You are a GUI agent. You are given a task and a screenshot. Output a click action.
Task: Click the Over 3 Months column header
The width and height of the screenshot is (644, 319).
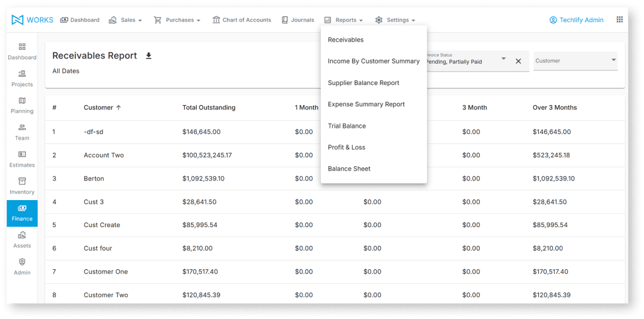pyautogui.click(x=555, y=108)
